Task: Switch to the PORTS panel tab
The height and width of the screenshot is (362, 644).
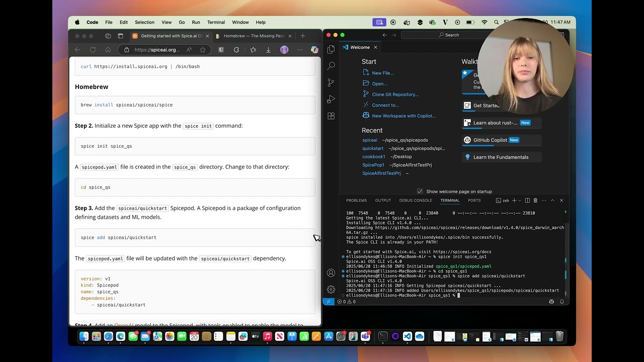Action: coord(474,201)
